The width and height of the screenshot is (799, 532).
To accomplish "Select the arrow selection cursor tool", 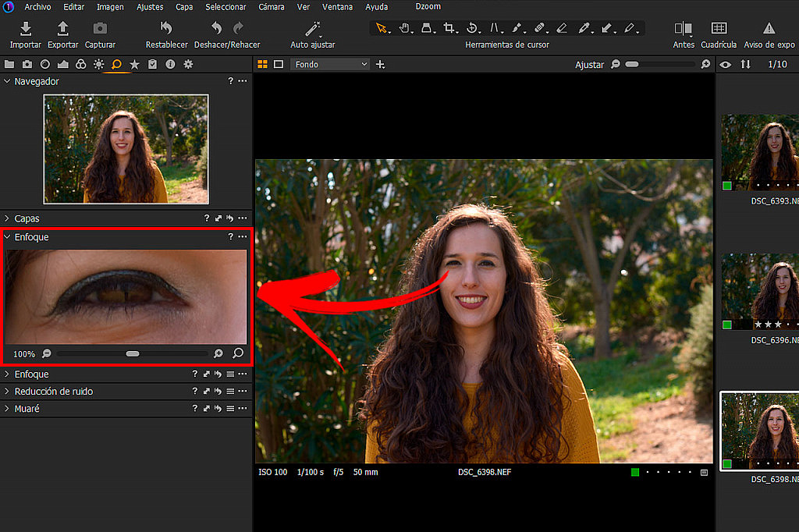I will [x=381, y=28].
